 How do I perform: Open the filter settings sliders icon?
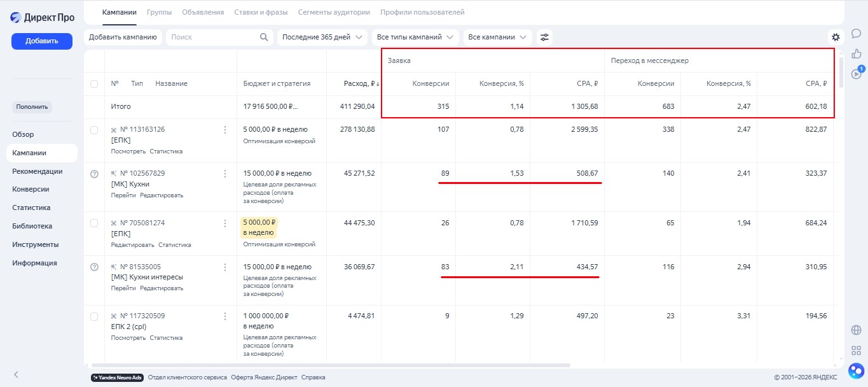click(x=544, y=38)
